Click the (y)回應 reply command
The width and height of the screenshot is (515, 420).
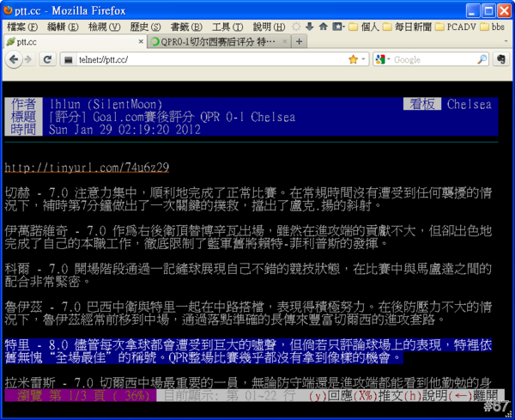[x=330, y=396]
